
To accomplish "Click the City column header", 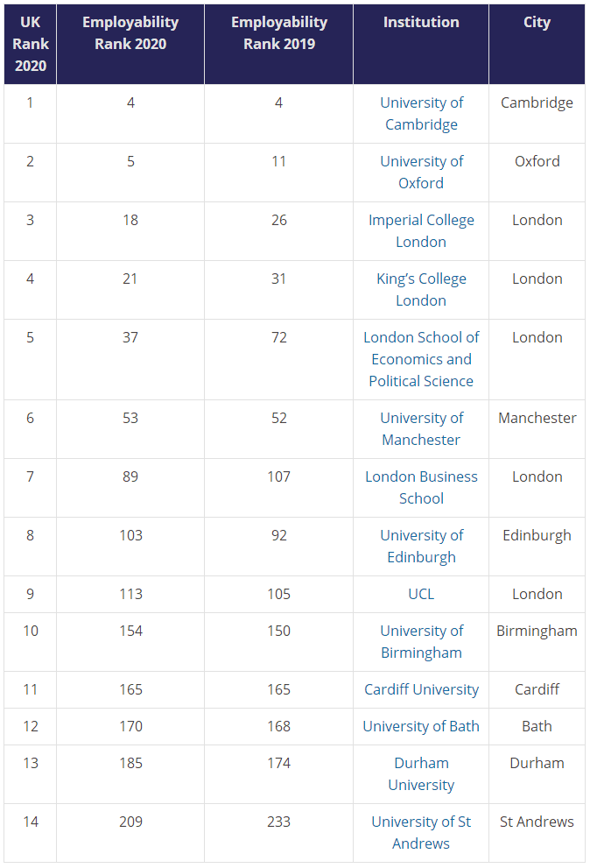I will 537,23.
